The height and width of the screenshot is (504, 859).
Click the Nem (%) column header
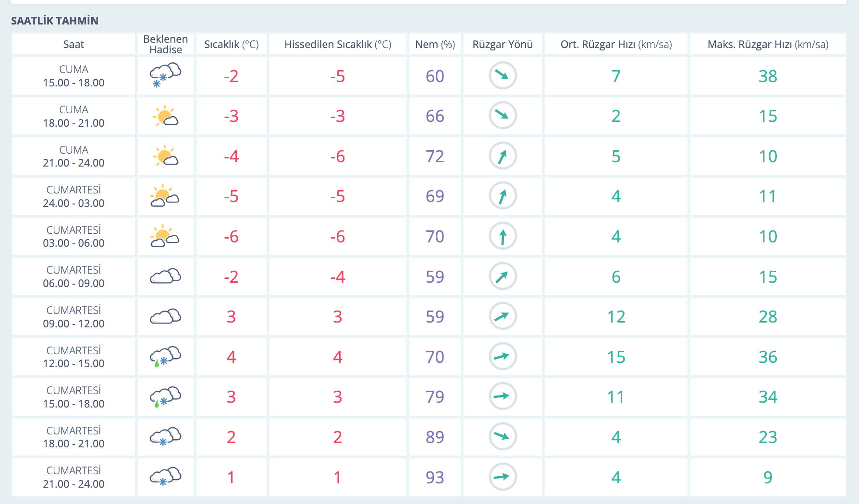pyautogui.click(x=435, y=45)
